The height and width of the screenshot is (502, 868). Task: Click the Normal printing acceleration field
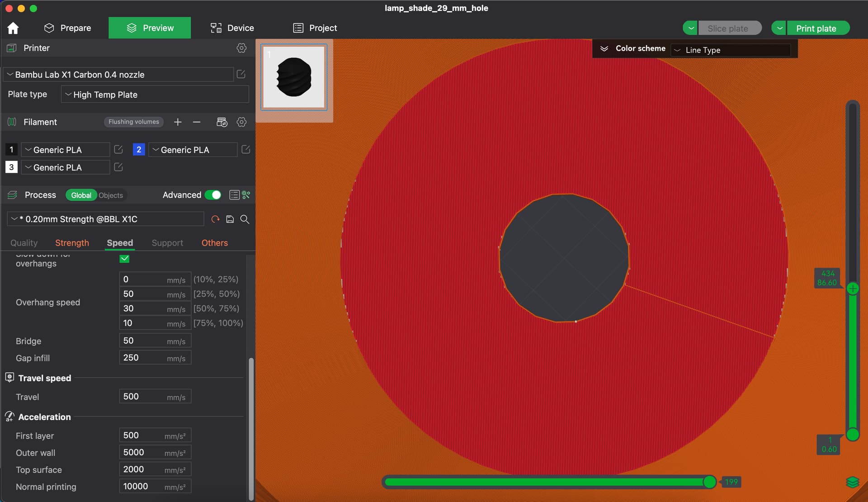pos(155,487)
